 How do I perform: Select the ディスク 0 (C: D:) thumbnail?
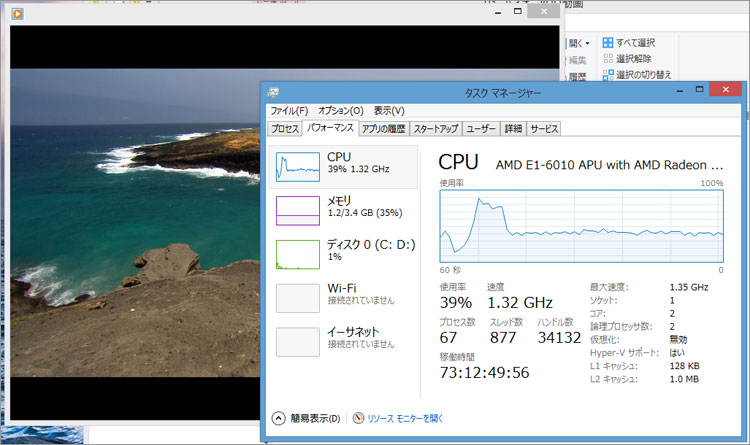coord(298,255)
